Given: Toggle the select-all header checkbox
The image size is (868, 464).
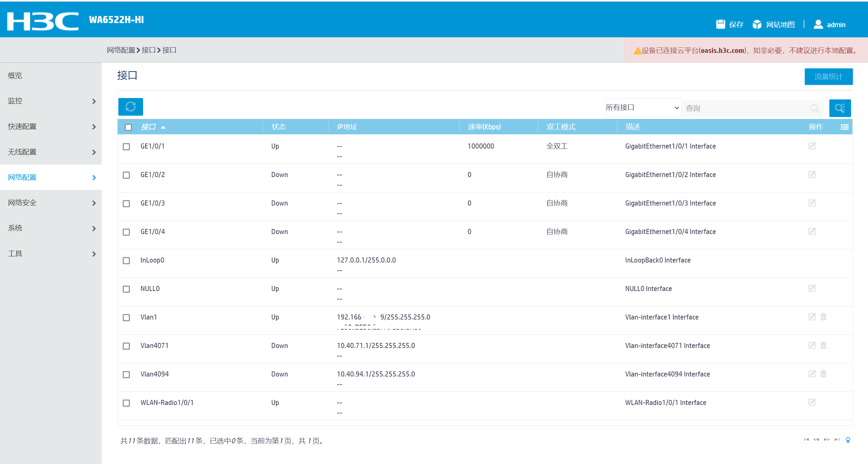Looking at the screenshot, I should click(x=128, y=127).
